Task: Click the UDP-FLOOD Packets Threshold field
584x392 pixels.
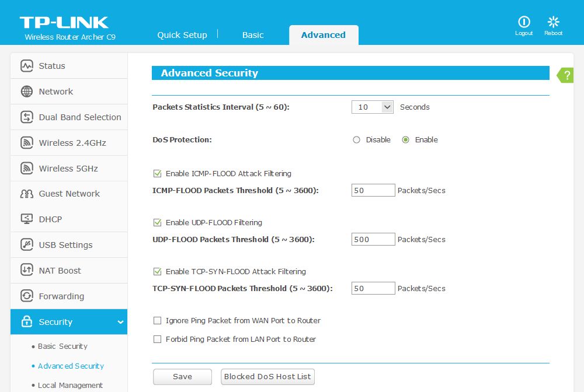Action: point(373,240)
